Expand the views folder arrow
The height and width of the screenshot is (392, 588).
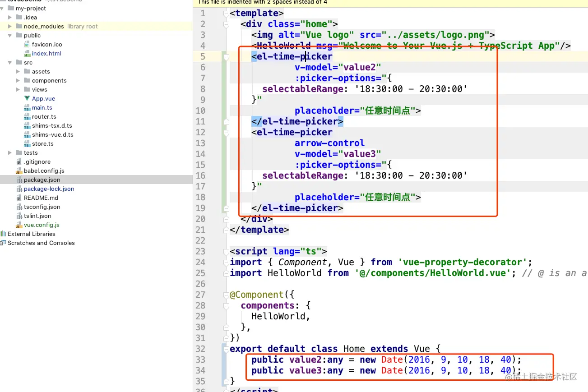(18, 90)
